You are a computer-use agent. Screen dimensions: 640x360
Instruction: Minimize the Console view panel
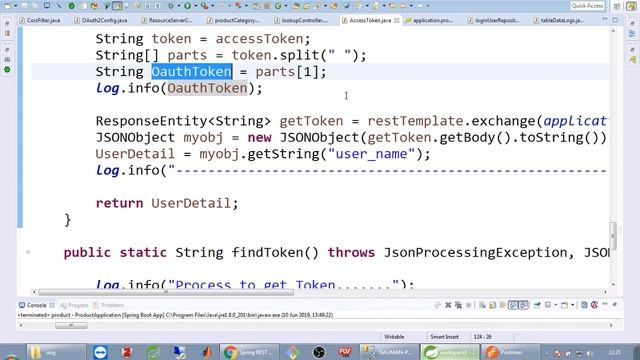pos(605,304)
